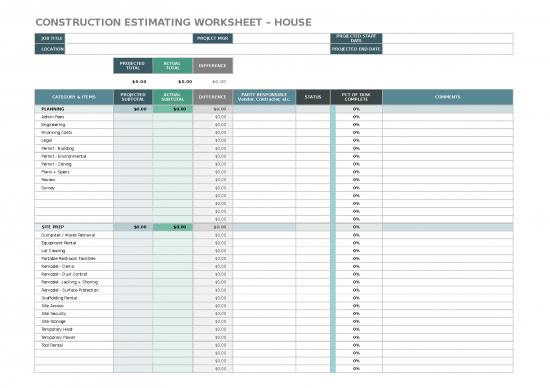Select 'Remodel - Jacking + Shoring' item
550x388 pixels.
pos(69,282)
